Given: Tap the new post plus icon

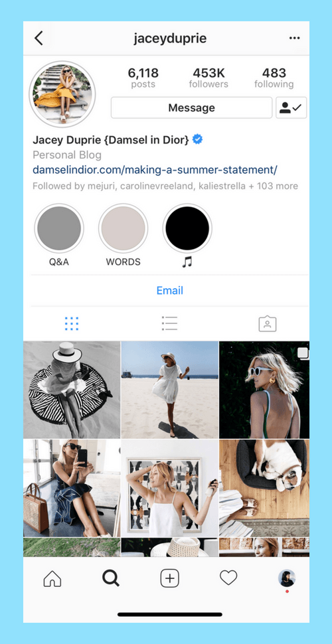Looking at the screenshot, I should (x=170, y=579).
